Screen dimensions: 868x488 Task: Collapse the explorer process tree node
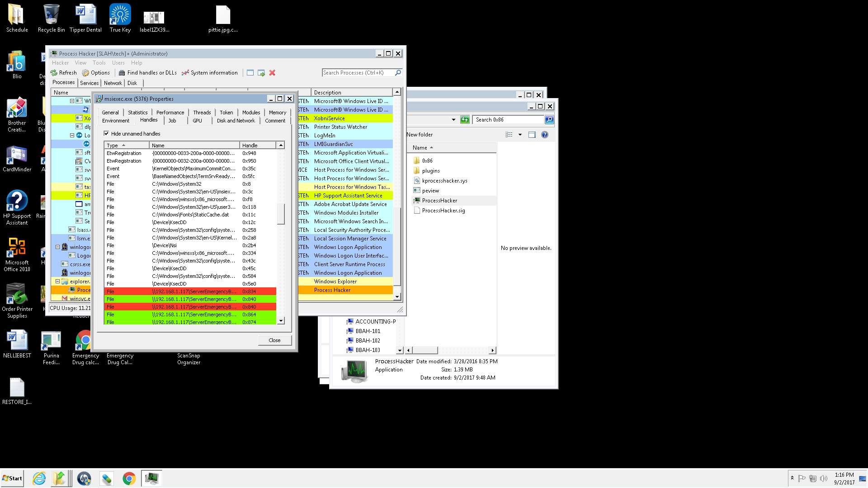tap(57, 282)
